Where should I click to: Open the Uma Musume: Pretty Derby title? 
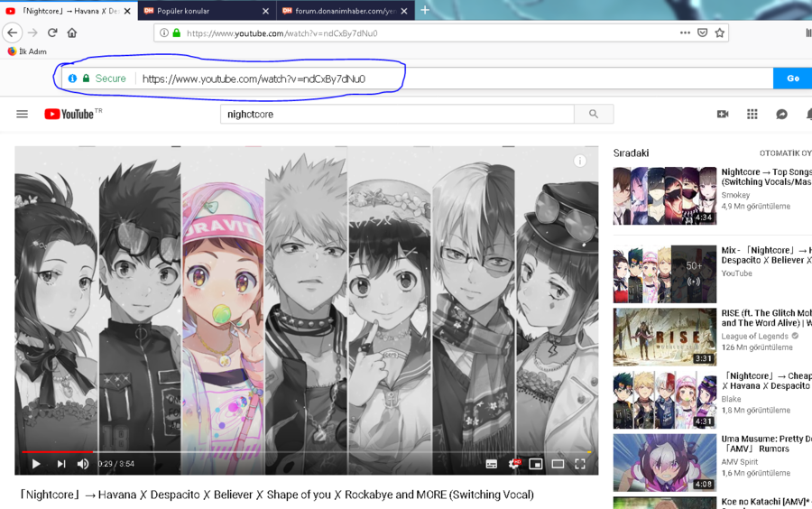point(766,444)
